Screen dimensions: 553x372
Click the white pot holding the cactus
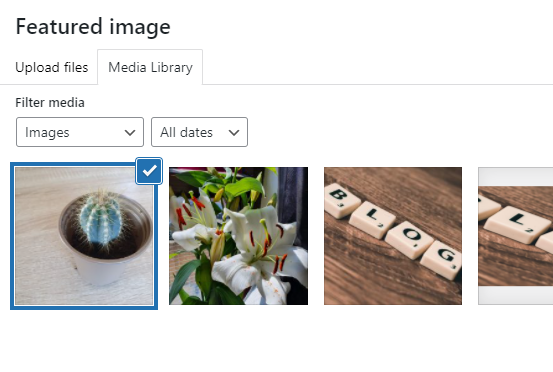click(101, 270)
